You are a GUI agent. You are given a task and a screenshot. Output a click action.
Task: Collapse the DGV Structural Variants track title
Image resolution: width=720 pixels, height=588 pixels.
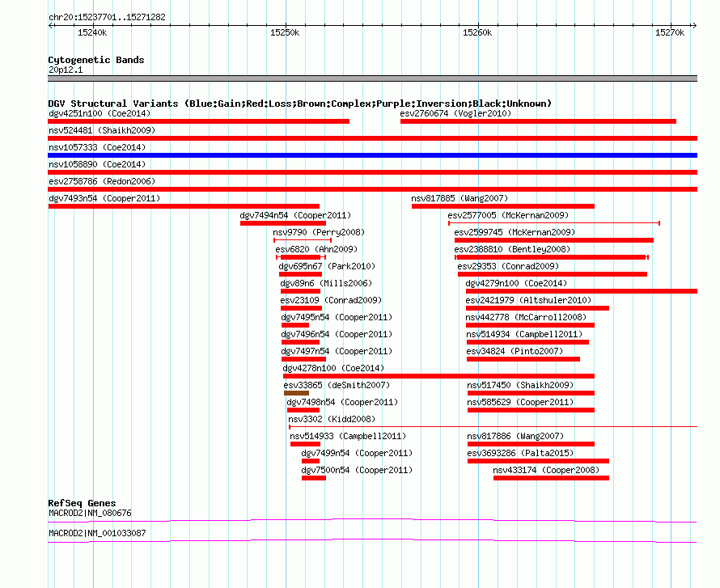(300, 104)
